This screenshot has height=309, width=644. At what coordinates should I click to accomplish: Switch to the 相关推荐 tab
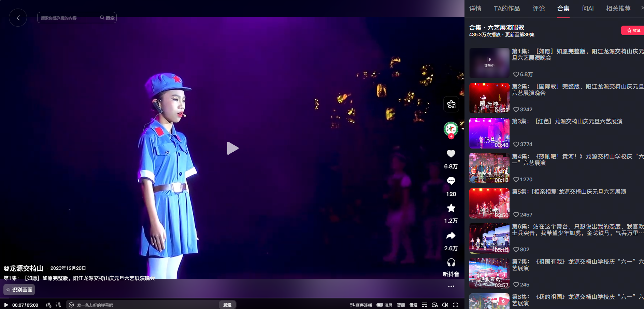click(618, 9)
